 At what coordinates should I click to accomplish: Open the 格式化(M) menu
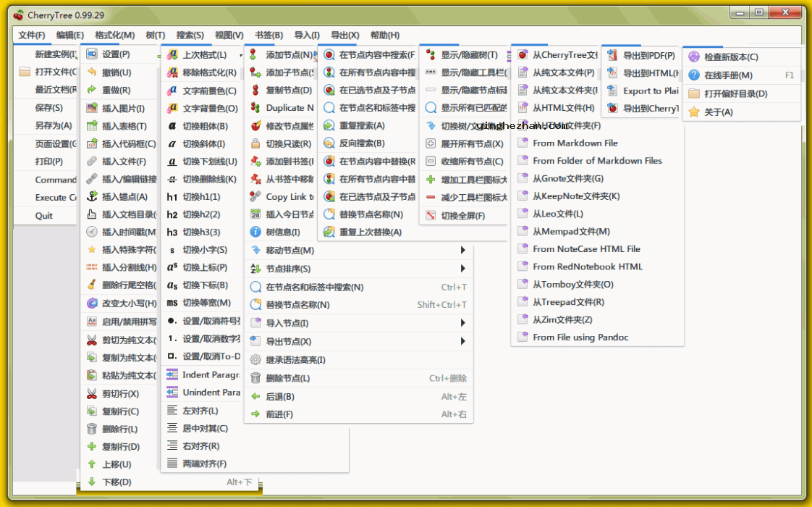(114, 35)
